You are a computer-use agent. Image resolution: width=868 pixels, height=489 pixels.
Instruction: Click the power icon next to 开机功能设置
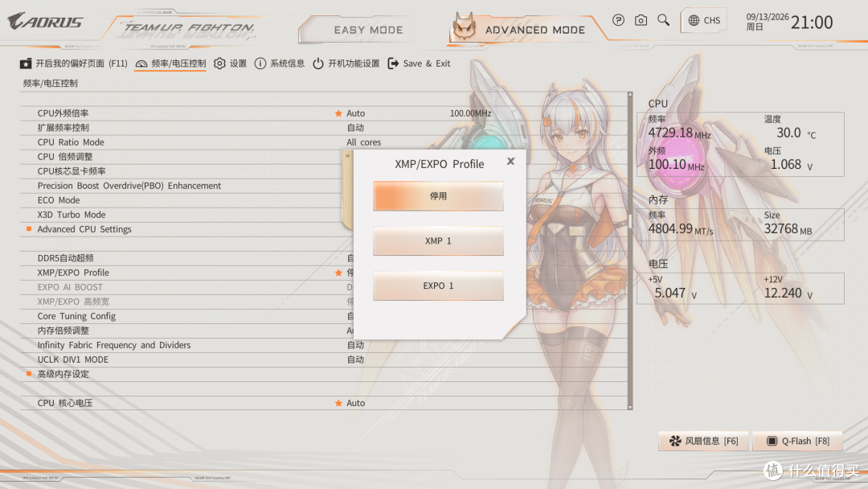[317, 64]
